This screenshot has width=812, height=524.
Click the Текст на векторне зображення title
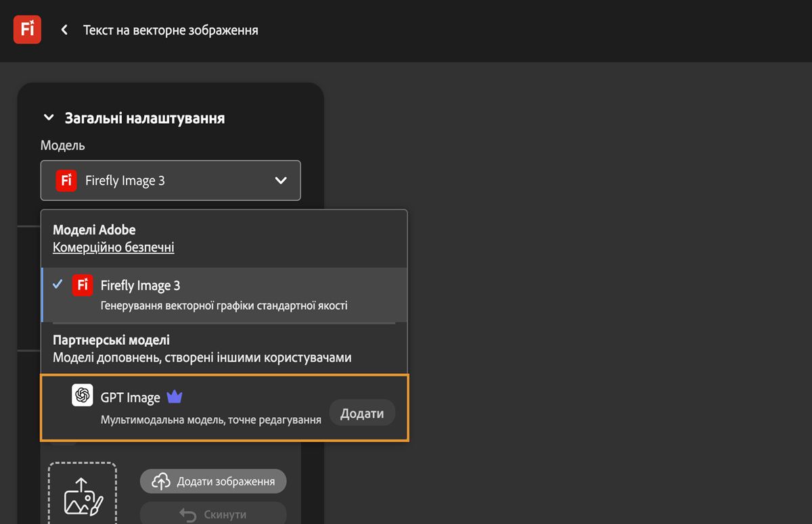click(171, 30)
